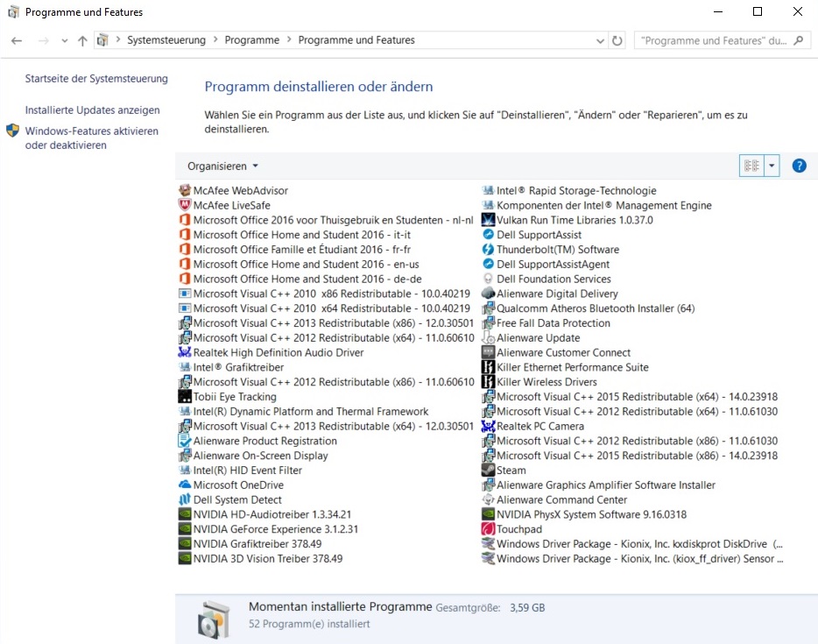Open Installierte Updates anzeigen link

(92, 110)
